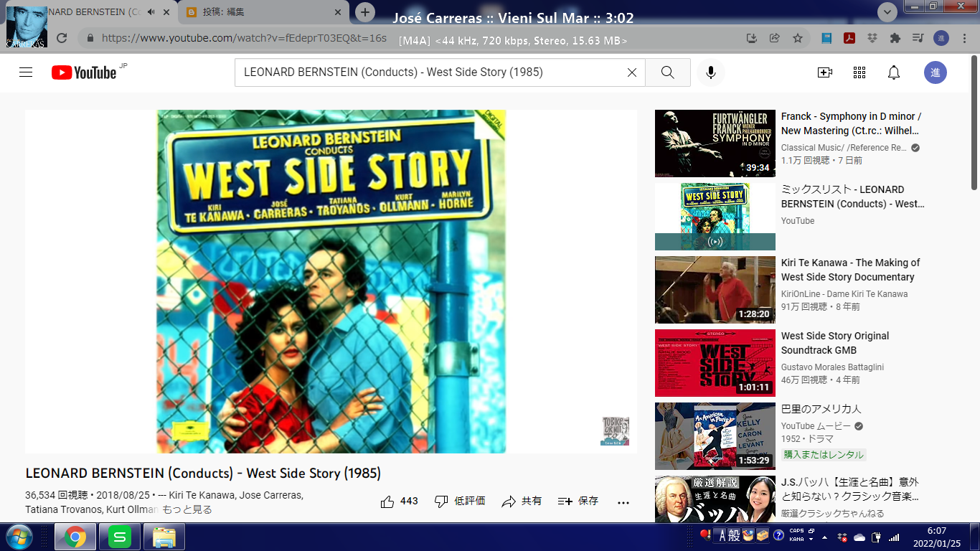This screenshot has width=980, height=551.
Task: Open the Adobe Acrobat extension
Action: [x=849, y=38]
